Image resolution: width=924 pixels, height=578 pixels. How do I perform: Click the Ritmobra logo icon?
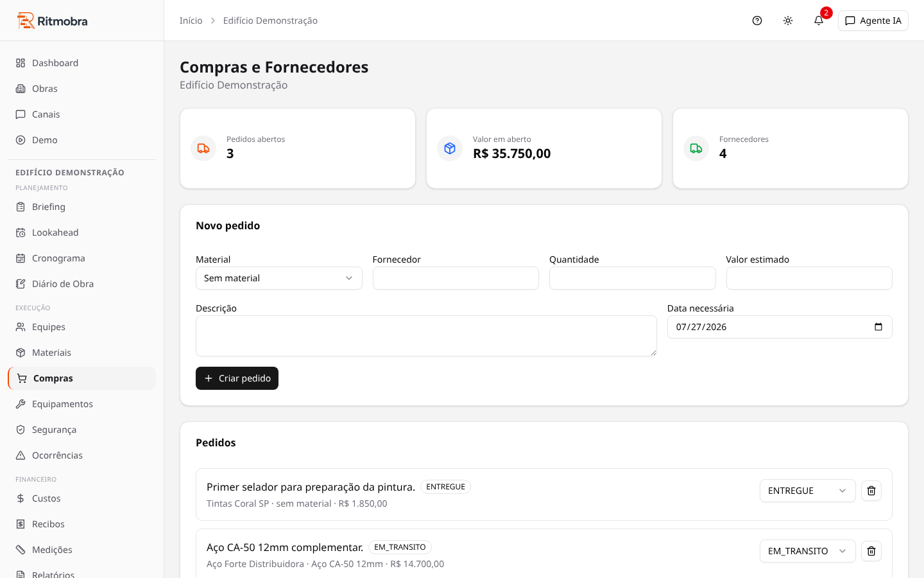26,21
